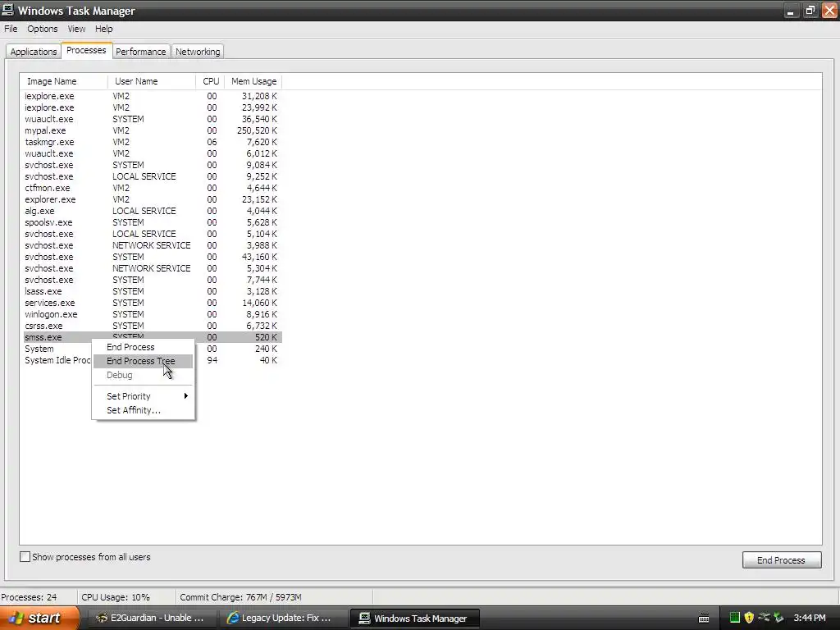Viewport: 840px width, 630px height.
Task: Select the services.exe process row
Action: coord(153,303)
